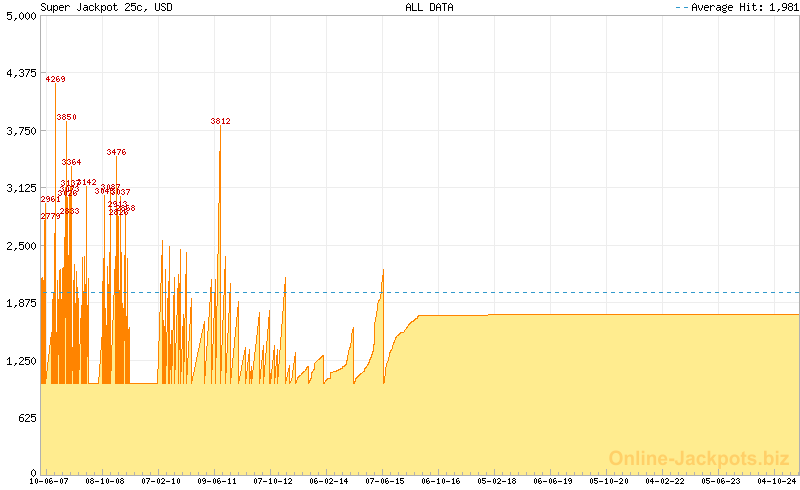The width and height of the screenshot is (800, 490).
Task: Click the 05-02-18 x-axis date
Action: (497, 481)
